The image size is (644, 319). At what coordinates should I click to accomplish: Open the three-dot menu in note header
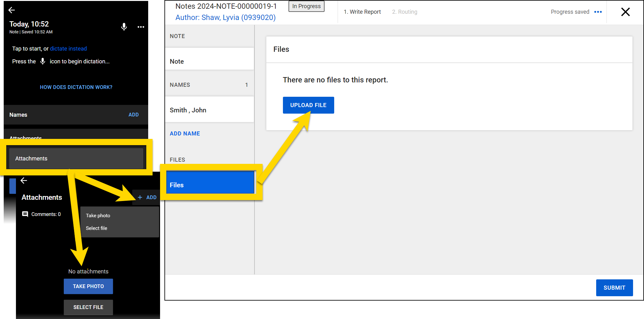point(141,27)
